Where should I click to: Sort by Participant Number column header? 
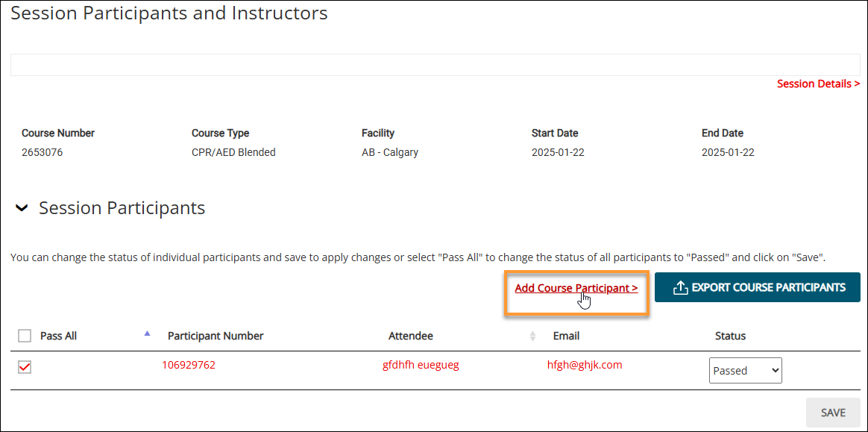216,336
